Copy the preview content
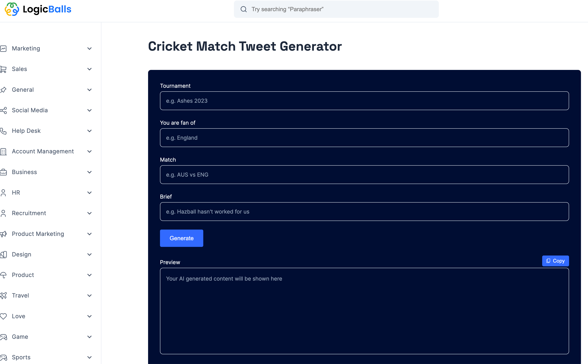 555,261
